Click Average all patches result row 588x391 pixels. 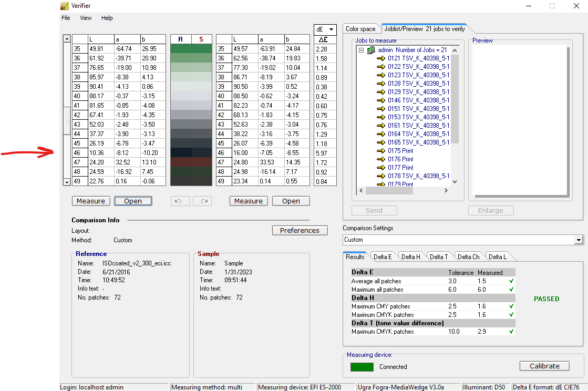433,281
